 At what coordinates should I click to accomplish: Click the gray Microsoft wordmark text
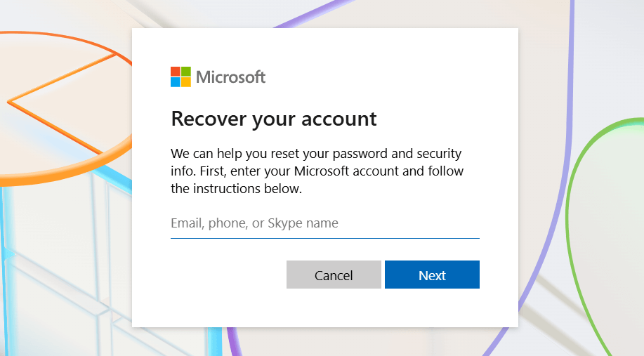pyautogui.click(x=231, y=77)
